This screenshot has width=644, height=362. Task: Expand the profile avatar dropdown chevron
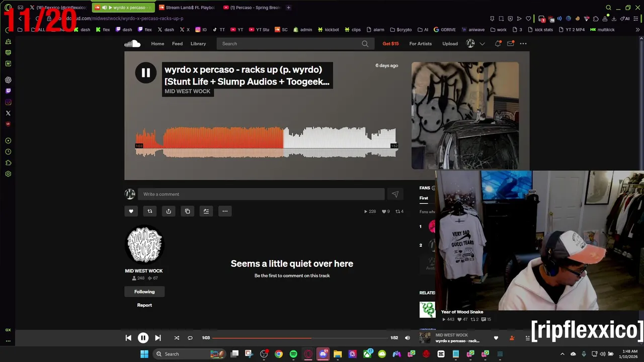[x=482, y=44]
